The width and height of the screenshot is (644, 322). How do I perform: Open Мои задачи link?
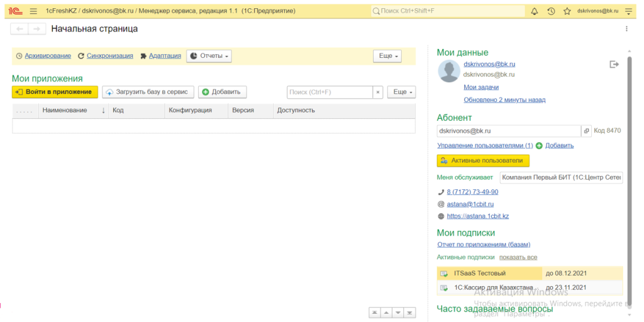481,87
